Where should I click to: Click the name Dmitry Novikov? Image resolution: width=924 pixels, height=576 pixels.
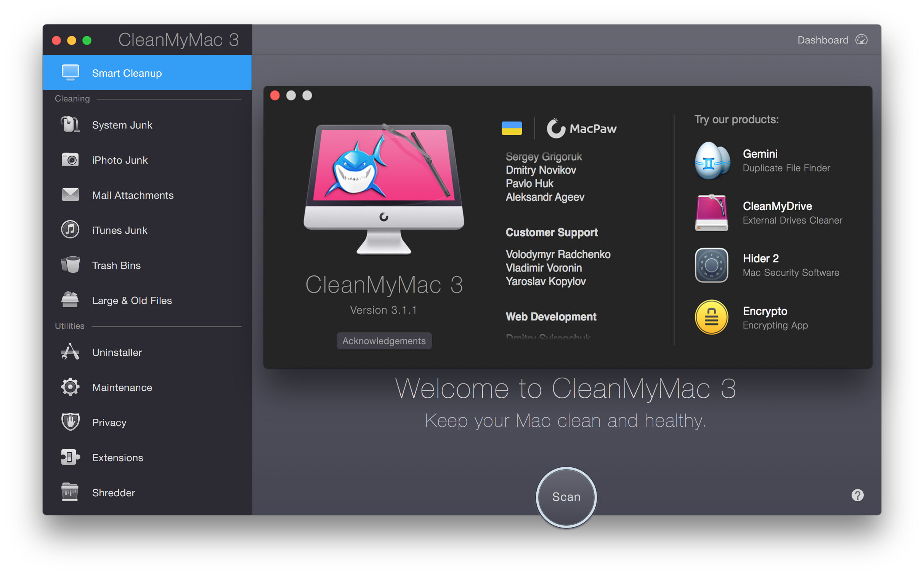point(541,170)
